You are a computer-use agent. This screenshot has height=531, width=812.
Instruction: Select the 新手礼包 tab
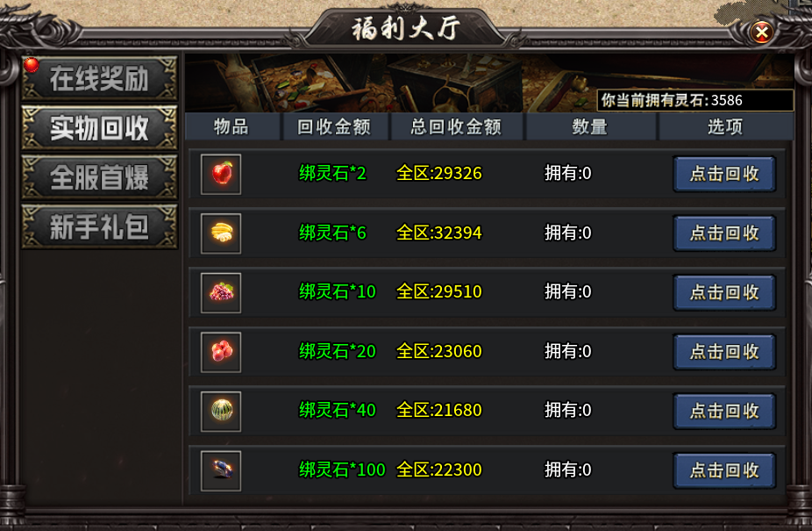pos(99,226)
